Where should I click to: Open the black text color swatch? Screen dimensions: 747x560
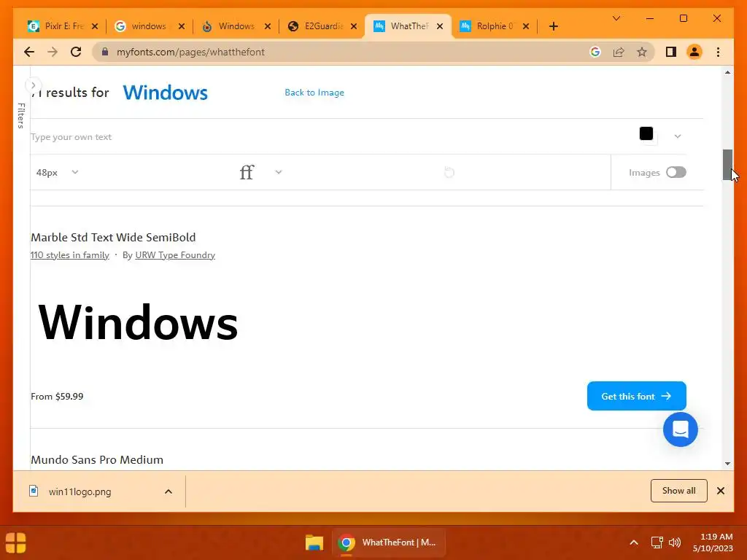[x=646, y=133]
